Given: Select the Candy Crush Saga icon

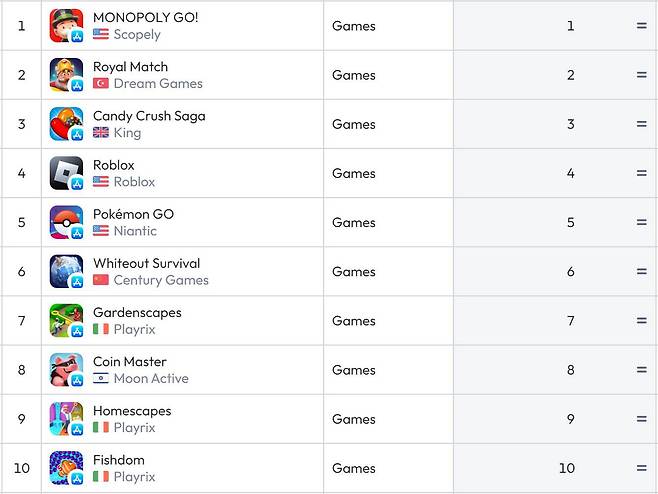Looking at the screenshot, I should [x=66, y=124].
